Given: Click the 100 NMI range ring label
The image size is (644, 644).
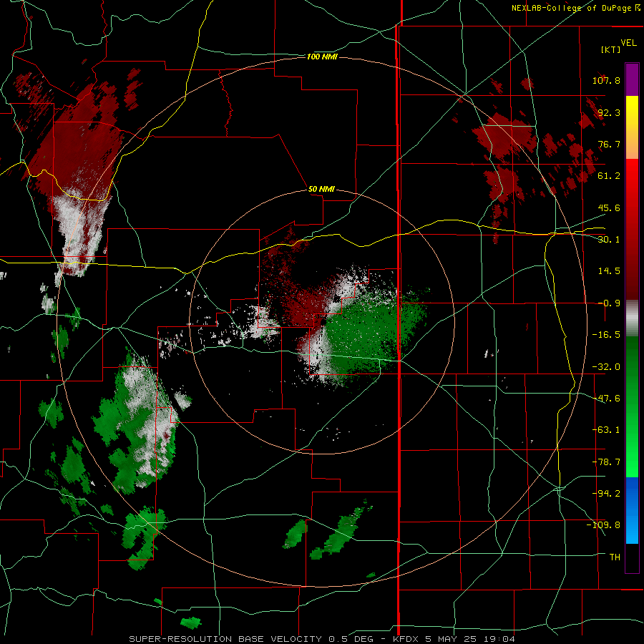Looking at the screenshot, I should click(x=322, y=57).
